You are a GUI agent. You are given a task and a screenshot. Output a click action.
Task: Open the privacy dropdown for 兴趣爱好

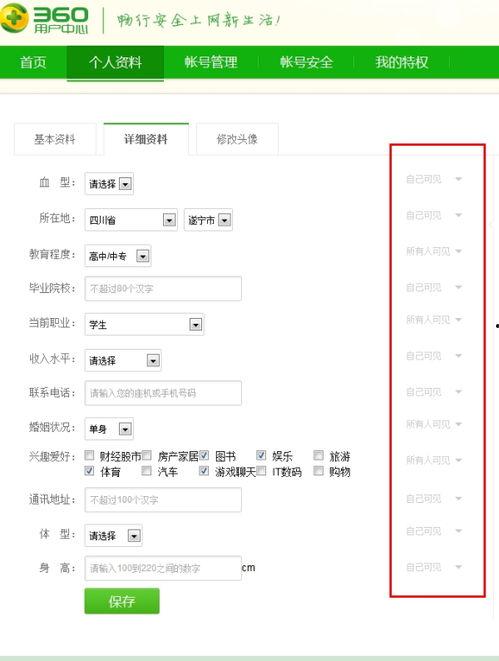tap(434, 460)
